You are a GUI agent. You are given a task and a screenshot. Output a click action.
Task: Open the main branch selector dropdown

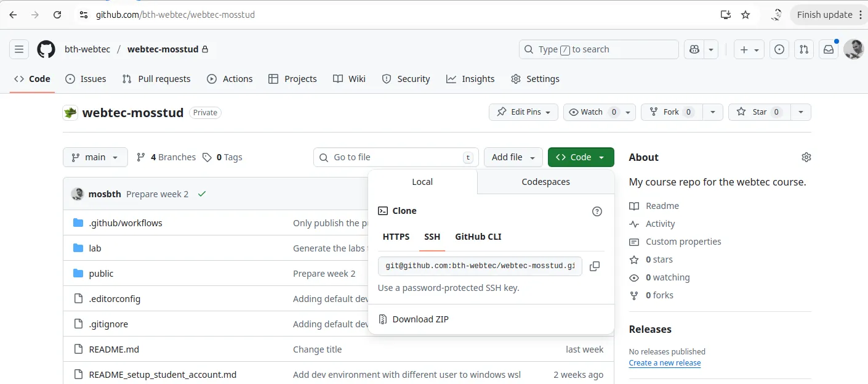click(95, 157)
